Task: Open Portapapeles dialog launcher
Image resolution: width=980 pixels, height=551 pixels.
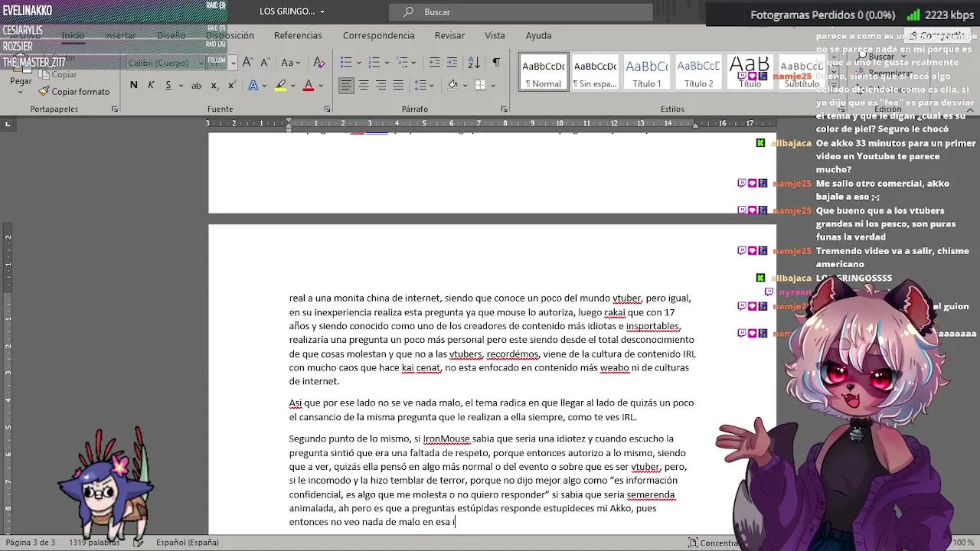Action: click(115, 109)
